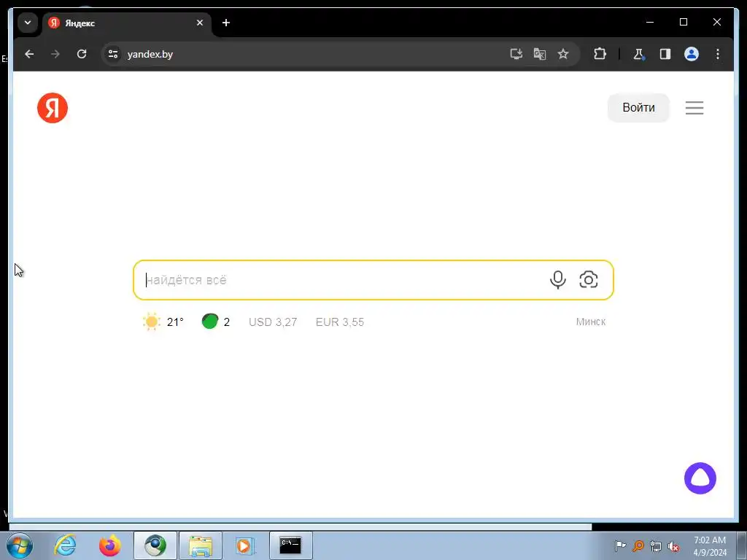747x560 pixels.
Task: Click the install app icon in address bar
Action: 516,54
